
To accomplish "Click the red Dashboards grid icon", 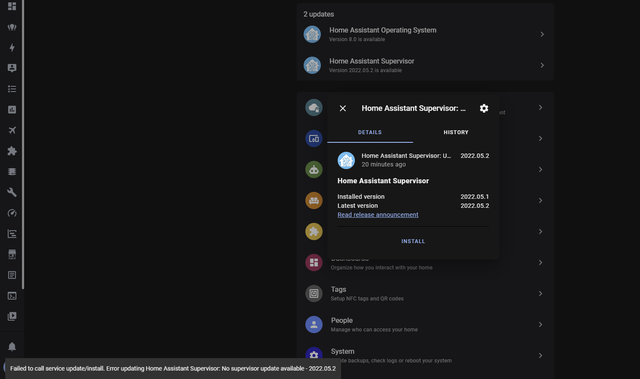I will pyautogui.click(x=314, y=263).
